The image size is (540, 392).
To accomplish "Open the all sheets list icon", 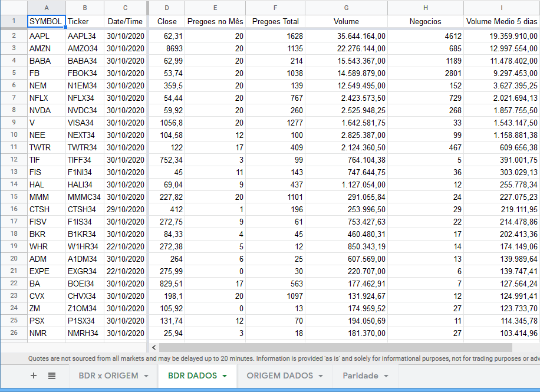I will coord(52,375).
